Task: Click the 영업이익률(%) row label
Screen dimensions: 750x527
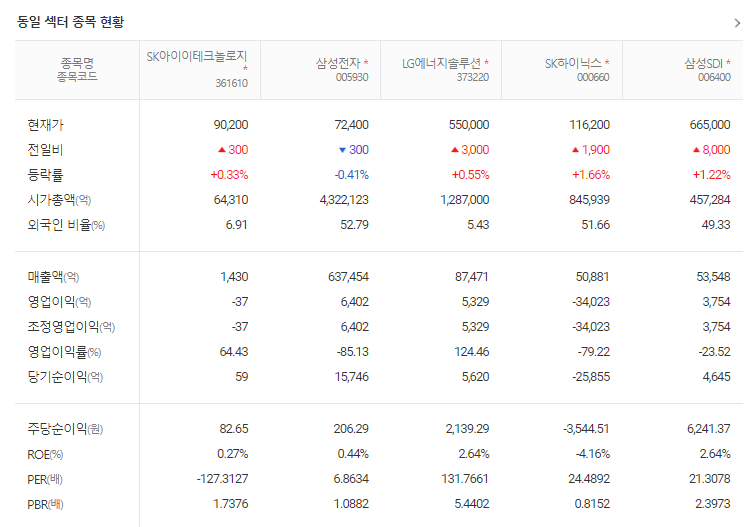Action: (x=64, y=352)
